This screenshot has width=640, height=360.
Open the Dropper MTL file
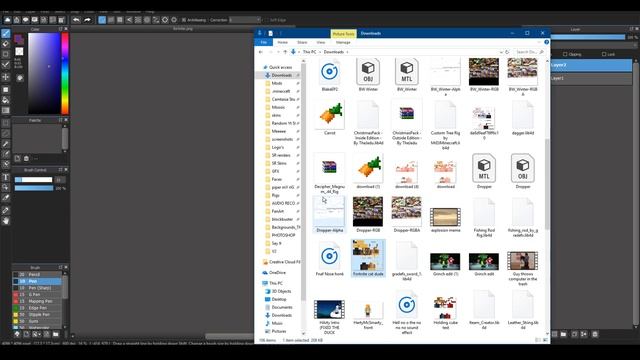tap(484, 171)
